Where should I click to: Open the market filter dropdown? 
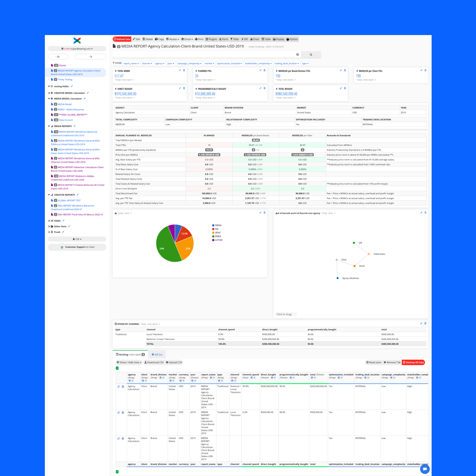(209, 64)
